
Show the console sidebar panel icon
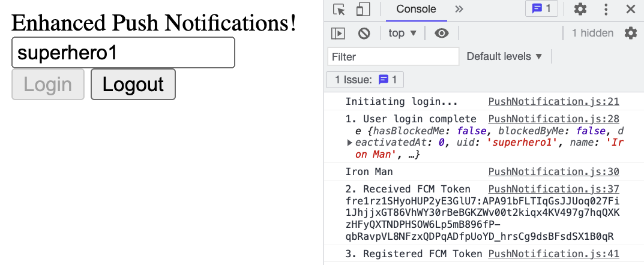pyautogui.click(x=338, y=33)
